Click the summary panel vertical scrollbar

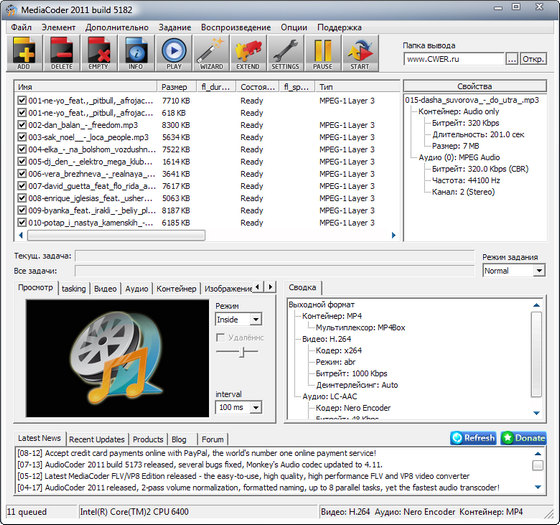[x=536, y=354]
